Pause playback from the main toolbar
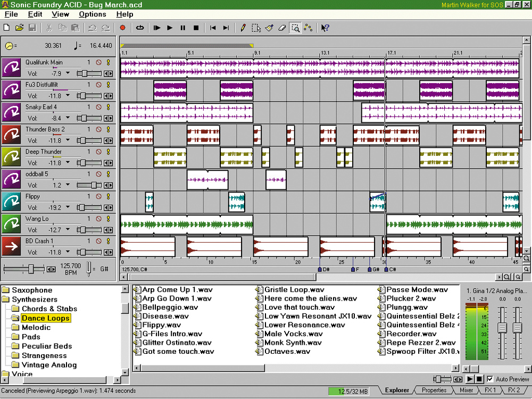 click(183, 28)
